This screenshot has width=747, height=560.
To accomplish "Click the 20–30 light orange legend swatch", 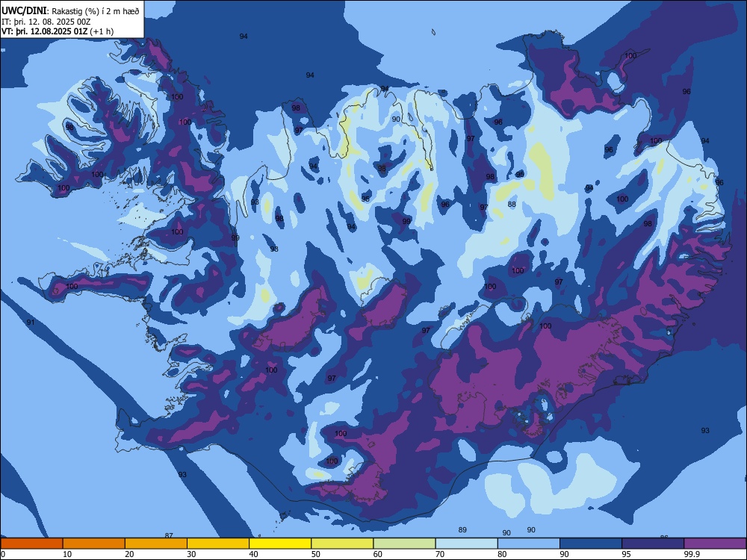I will [156, 544].
